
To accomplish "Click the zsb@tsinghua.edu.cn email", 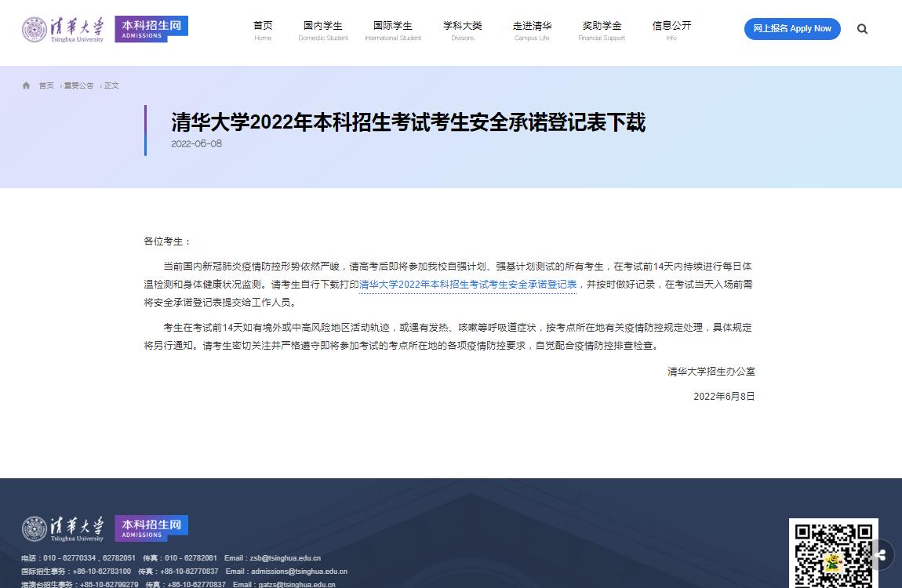I will [x=285, y=558].
